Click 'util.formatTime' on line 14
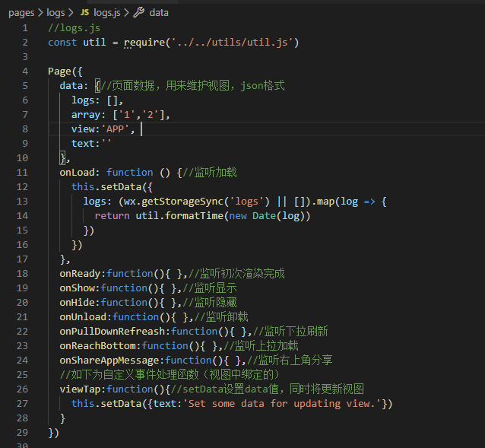The image size is (485, 448). click(x=179, y=216)
